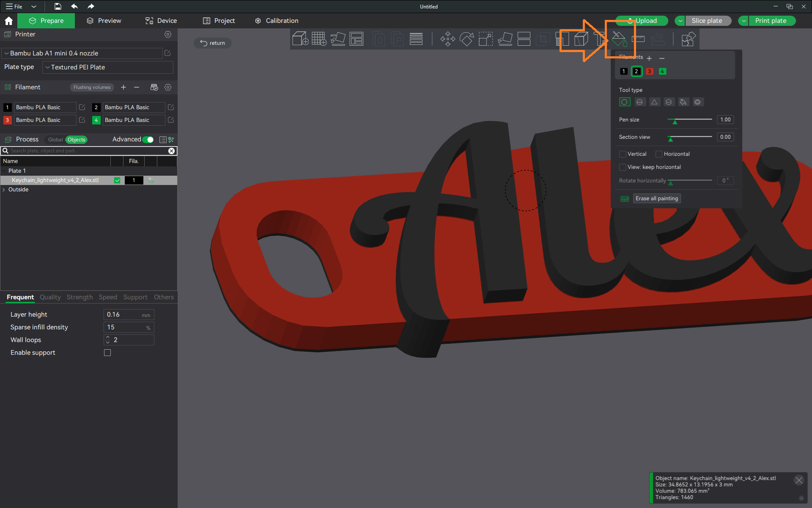
Task: Switch to the Calibration tab
Action: pyautogui.click(x=277, y=21)
